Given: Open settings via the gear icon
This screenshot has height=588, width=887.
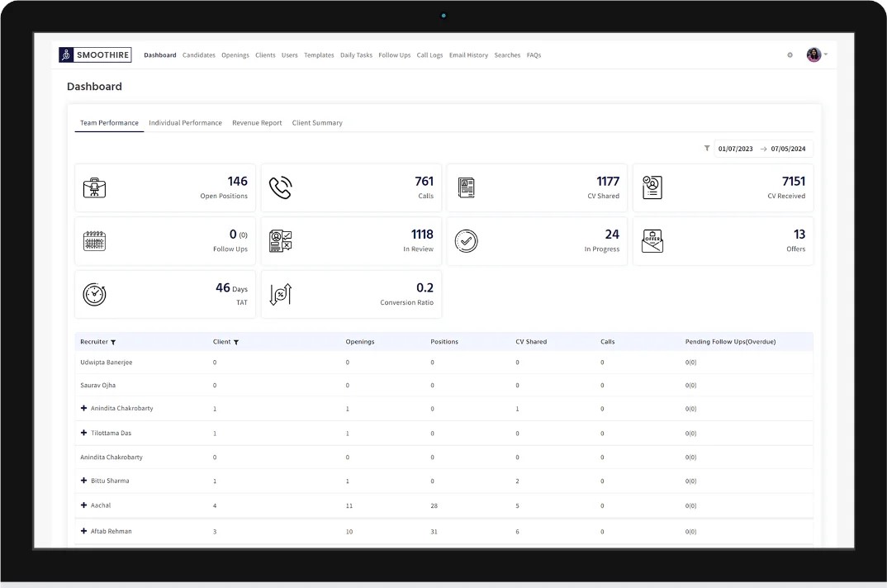Looking at the screenshot, I should 790,55.
